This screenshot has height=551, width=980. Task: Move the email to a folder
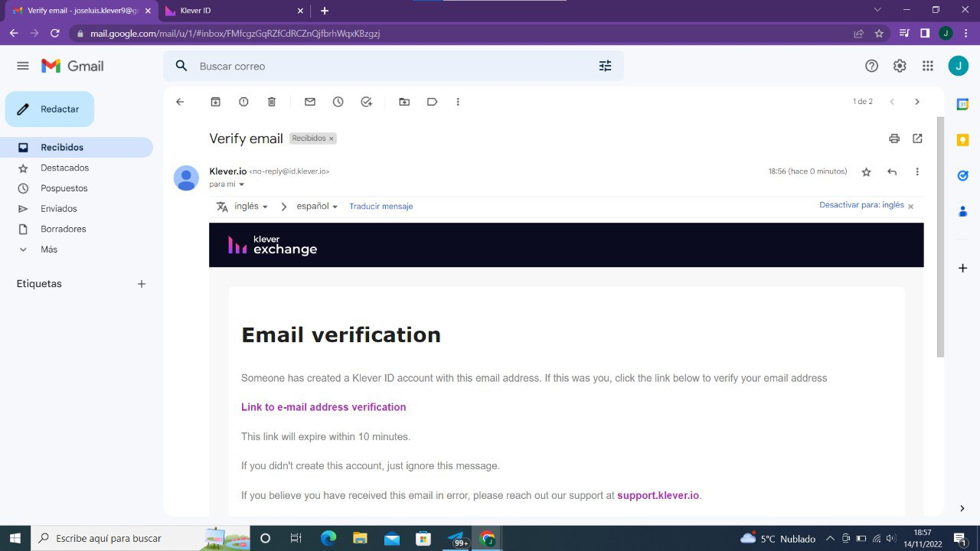coord(404,102)
